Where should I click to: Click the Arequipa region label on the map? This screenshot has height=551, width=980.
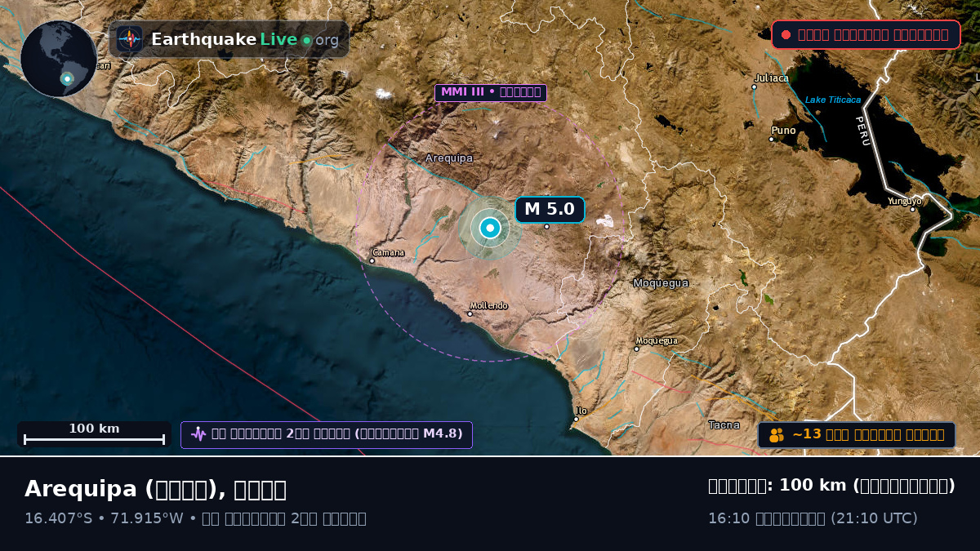tap(448, 158)
